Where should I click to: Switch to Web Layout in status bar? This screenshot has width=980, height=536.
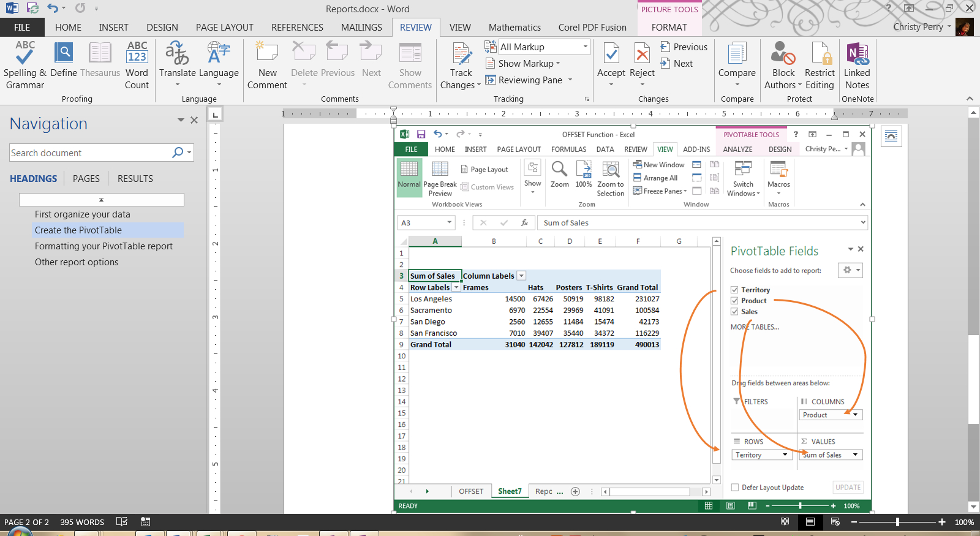coord(835,522)
